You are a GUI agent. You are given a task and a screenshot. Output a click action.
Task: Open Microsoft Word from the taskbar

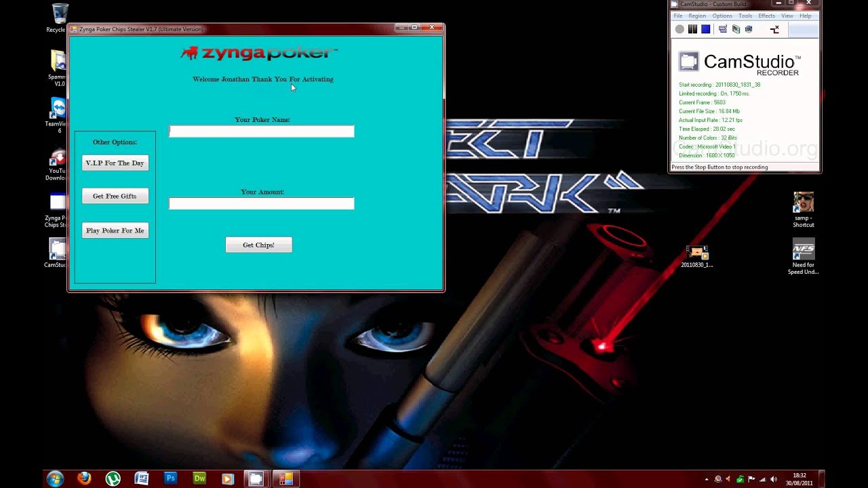[142, 479]
